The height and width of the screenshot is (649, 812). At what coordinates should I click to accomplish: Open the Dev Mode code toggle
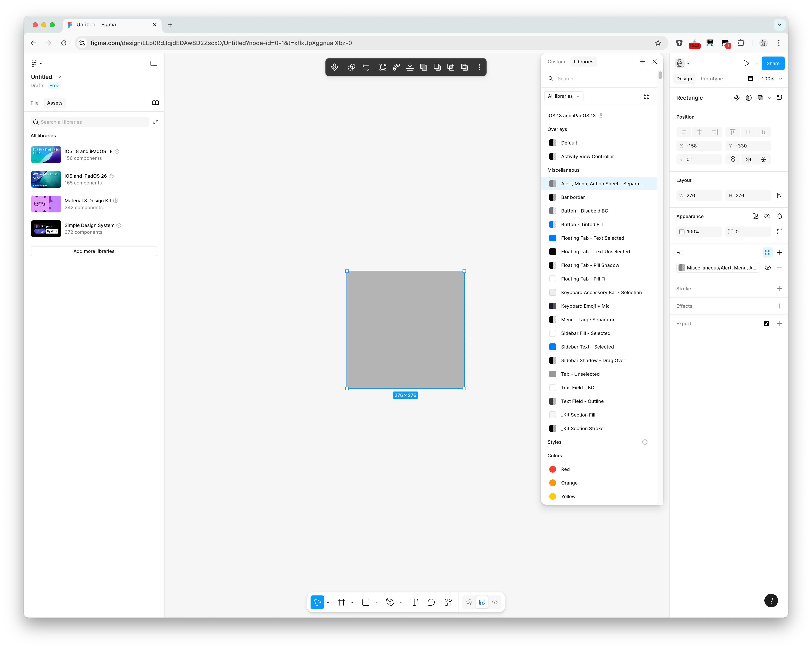click(494, 602)
